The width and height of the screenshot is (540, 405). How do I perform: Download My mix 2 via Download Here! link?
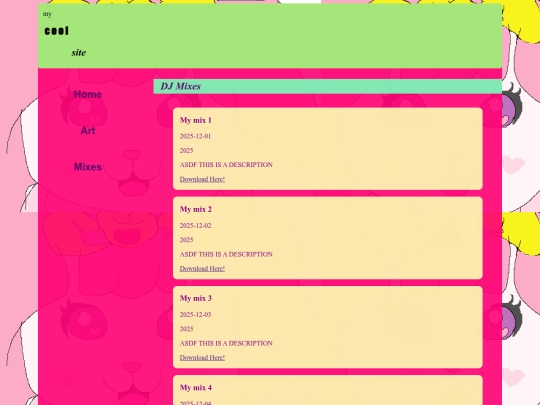(202, 269)
